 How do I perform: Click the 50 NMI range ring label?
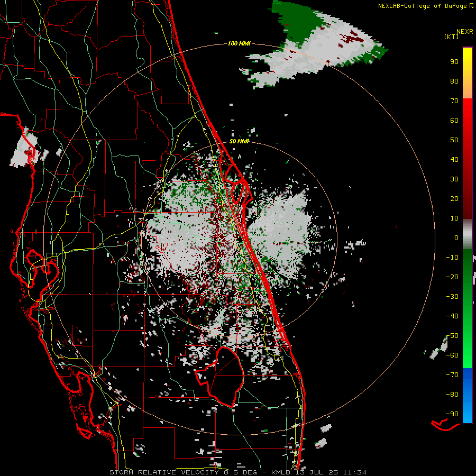(239, 141)
